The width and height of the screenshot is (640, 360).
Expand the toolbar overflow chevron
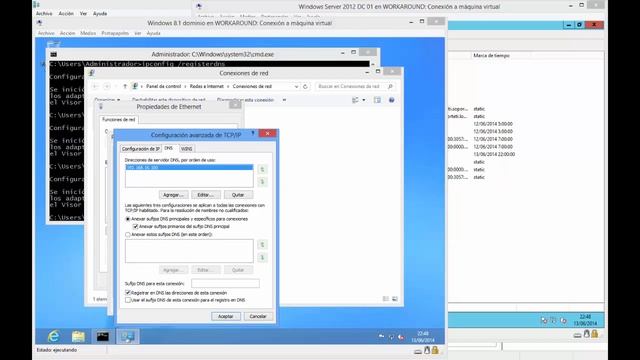click(x=284, y=100)
